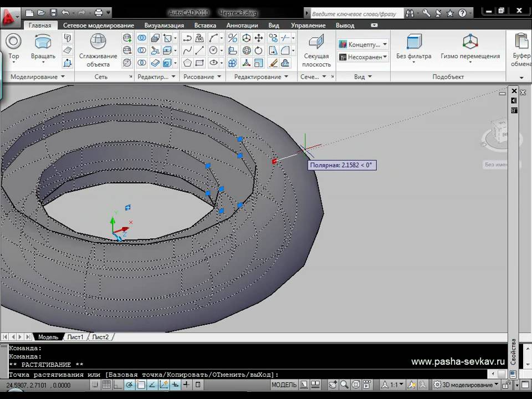This screenshot has height=399, width=532.
Task: Click the Help question mark button
Action: coord(462,13)
